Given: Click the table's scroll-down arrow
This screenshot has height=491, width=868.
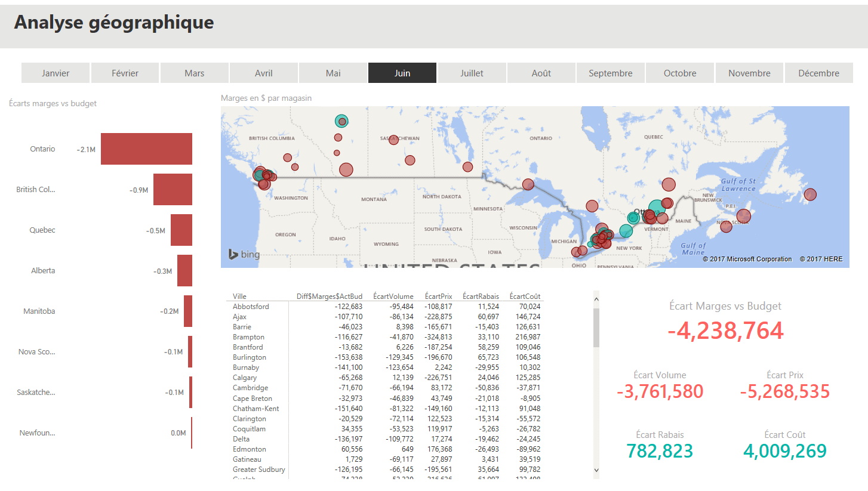Looking at the screenshot, I should [x=596, y=471].
